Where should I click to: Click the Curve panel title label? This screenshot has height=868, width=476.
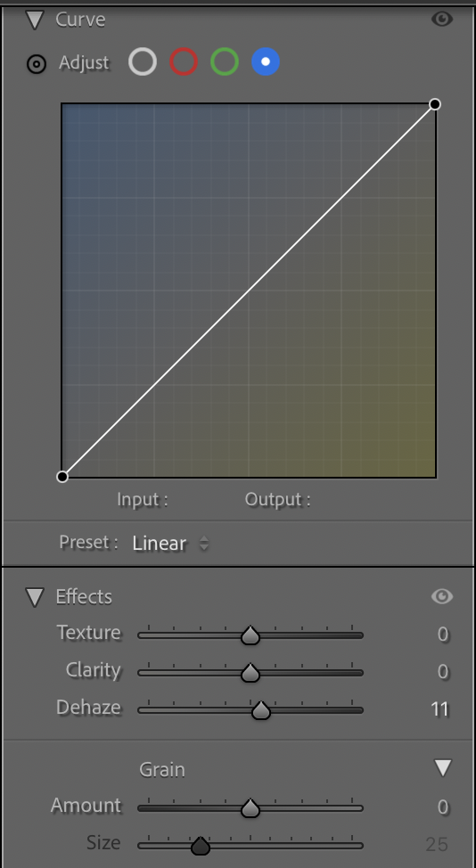(80, 20)
